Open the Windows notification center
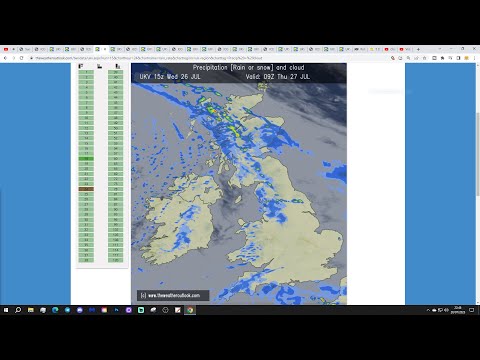 point(471,310)
